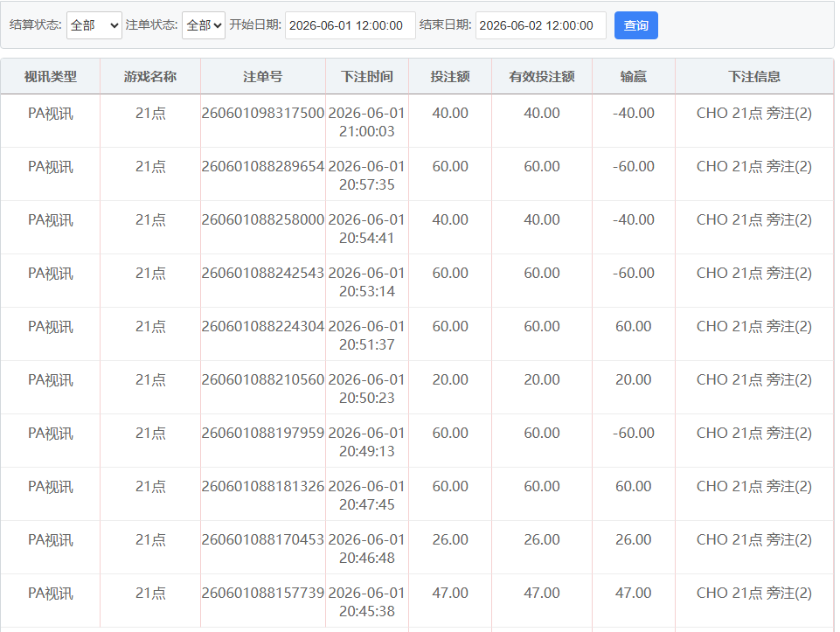Image resolution: width=840 pixels, height=632 pixels.
Task: Click -40.00 result in the 21:00:03 row
Action: click(x=633, y=113)
